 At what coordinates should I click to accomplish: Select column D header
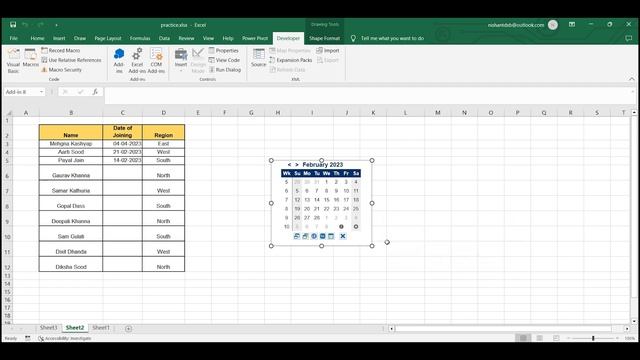coord(164,113)
